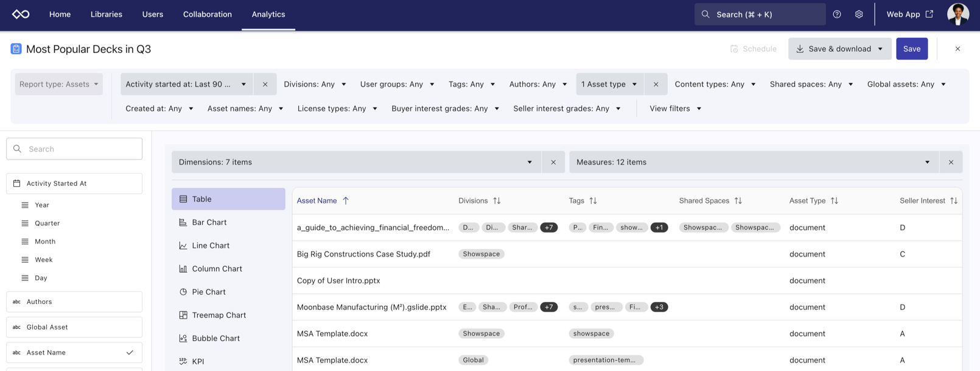The image size is (980, 371).
Task: Clear the Activity started at filter
Action: point(265,84)
